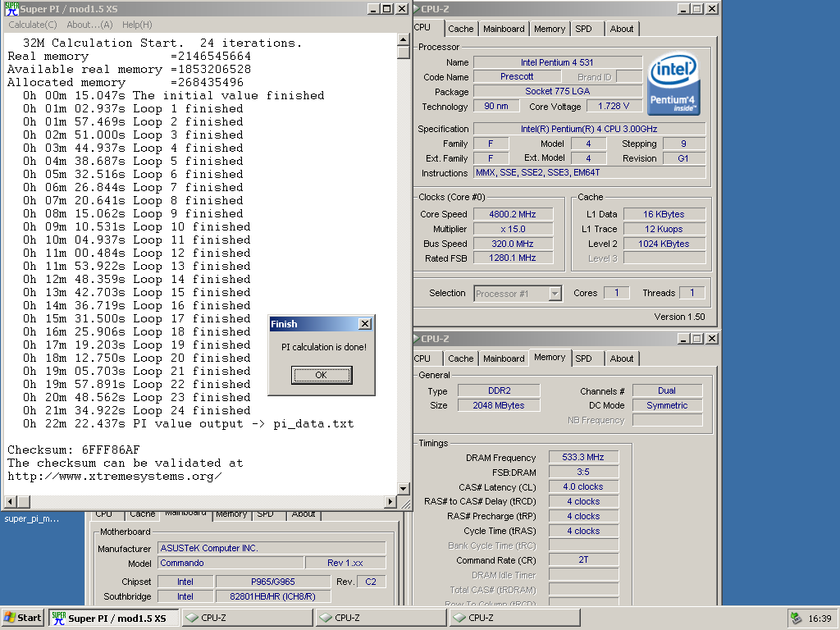840x630 pixels.
Task: Click the Manufacturer field ASUSTeK Computer INC.
Action: (272, 548)
